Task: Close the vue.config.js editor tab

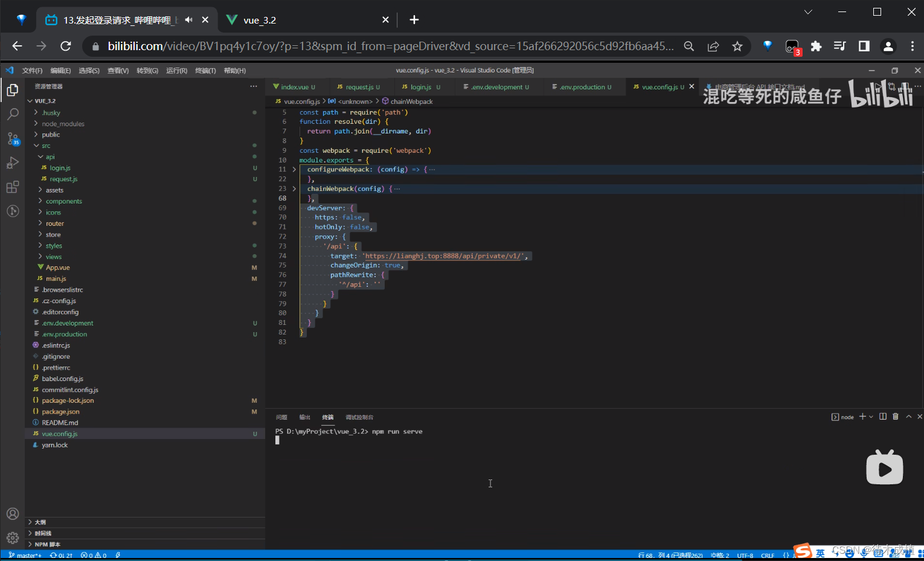Action: coord(691,86)
